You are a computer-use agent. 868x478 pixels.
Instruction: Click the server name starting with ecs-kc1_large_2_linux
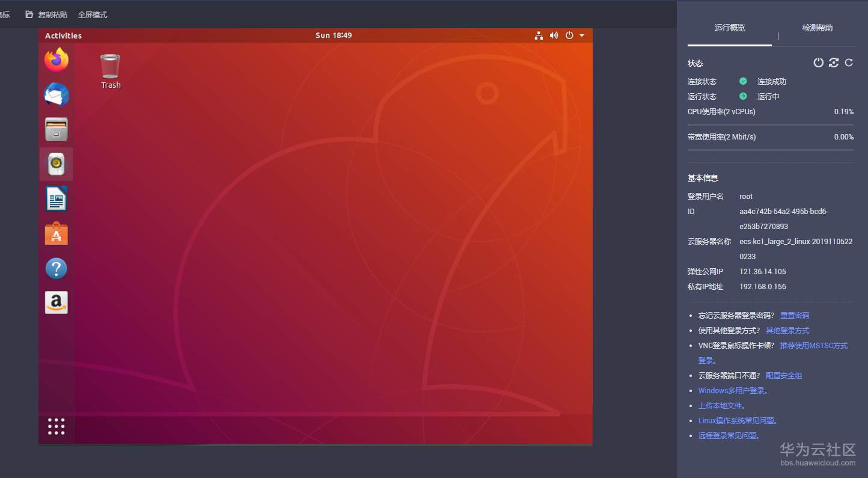click(x=796, y=249)
